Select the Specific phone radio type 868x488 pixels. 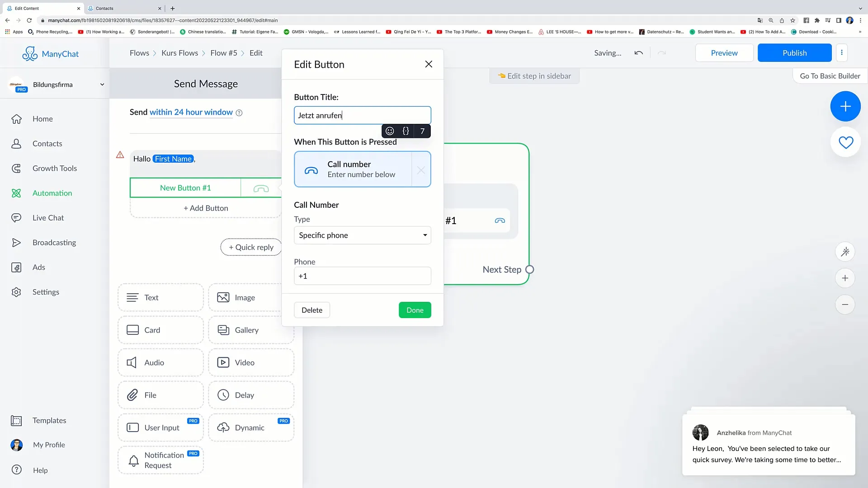362,235
